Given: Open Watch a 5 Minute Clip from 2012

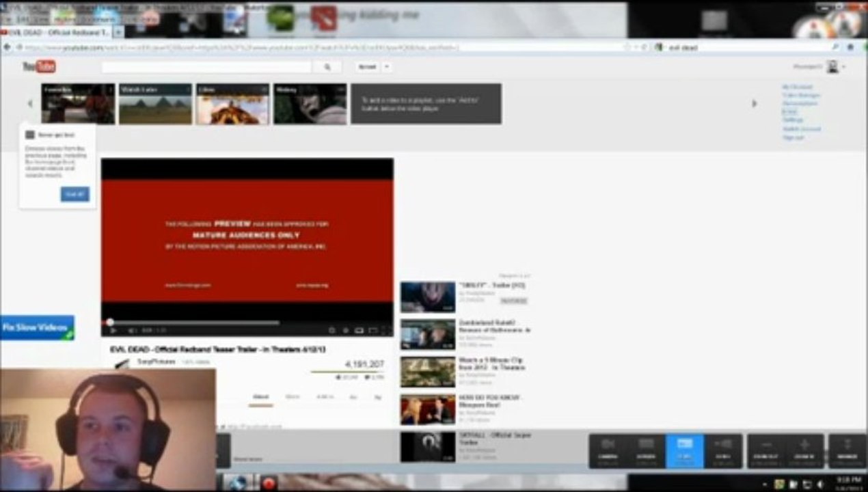Looking at the screenshot, I should pos(465,371).
